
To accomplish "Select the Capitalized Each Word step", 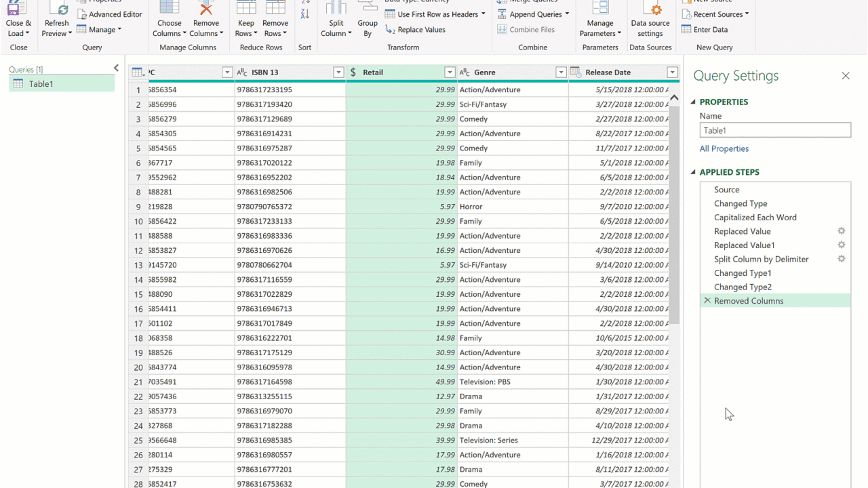I will click(x=755, y=218).
